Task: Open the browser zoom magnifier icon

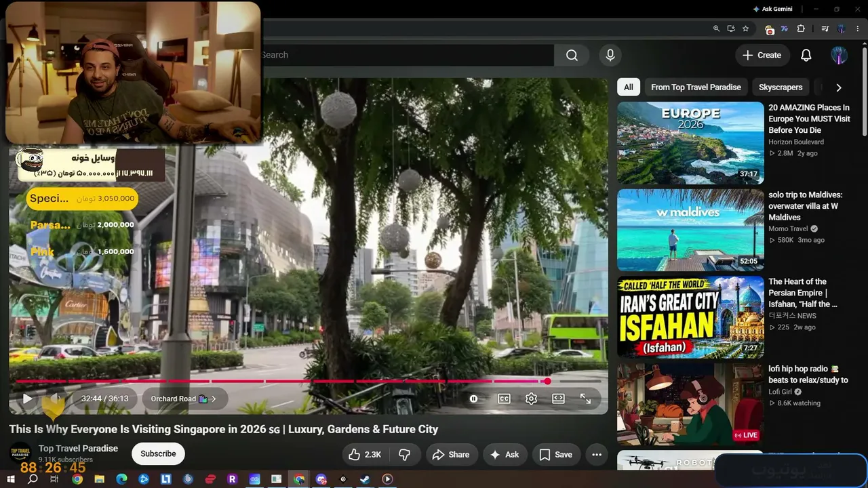Action: coord(716,28)
